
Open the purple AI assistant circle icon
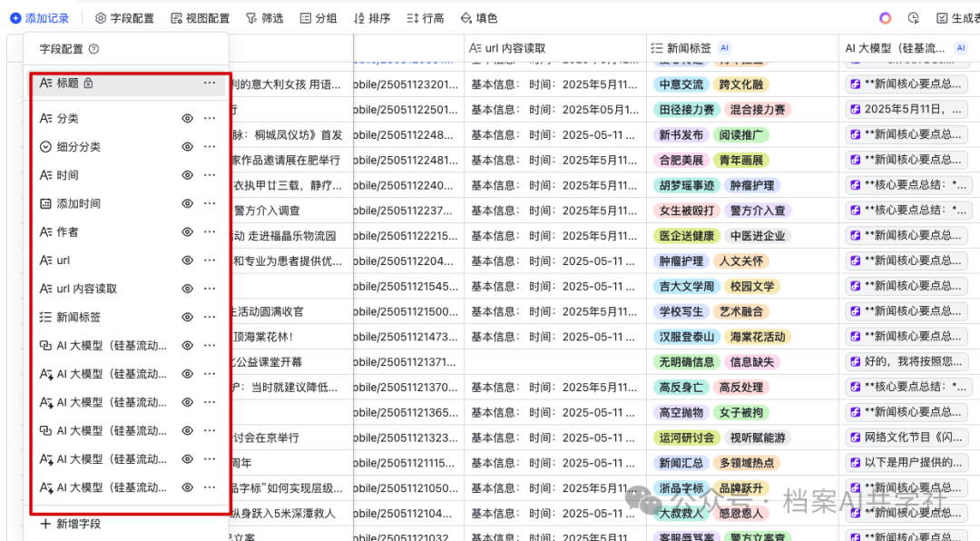[885, 18]
